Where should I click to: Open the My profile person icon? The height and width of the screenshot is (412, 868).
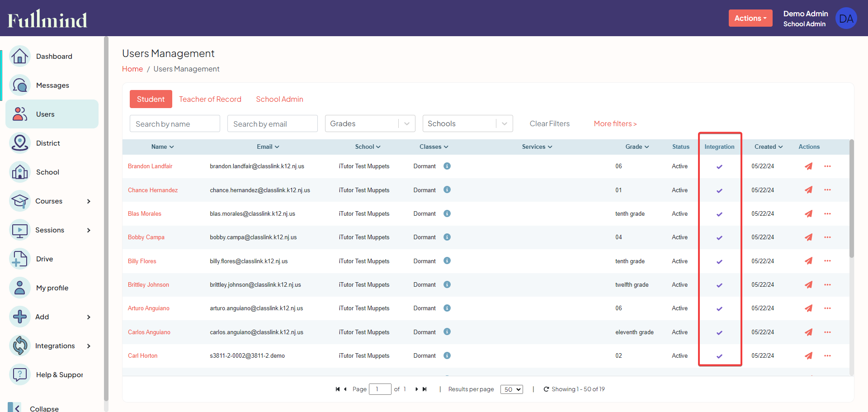point(20,288)
